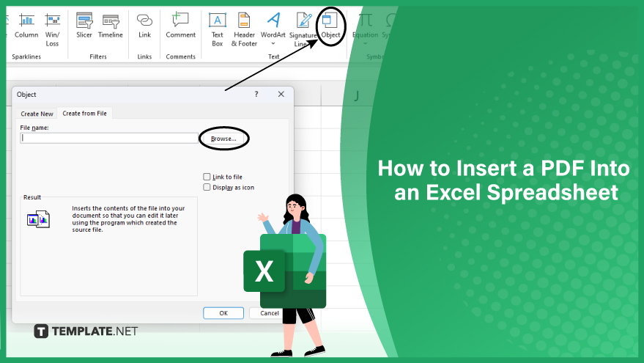Insert a Win/Loss sparkline
The height and width of the screenshot is (363, 644).
(x=52, y=29)
